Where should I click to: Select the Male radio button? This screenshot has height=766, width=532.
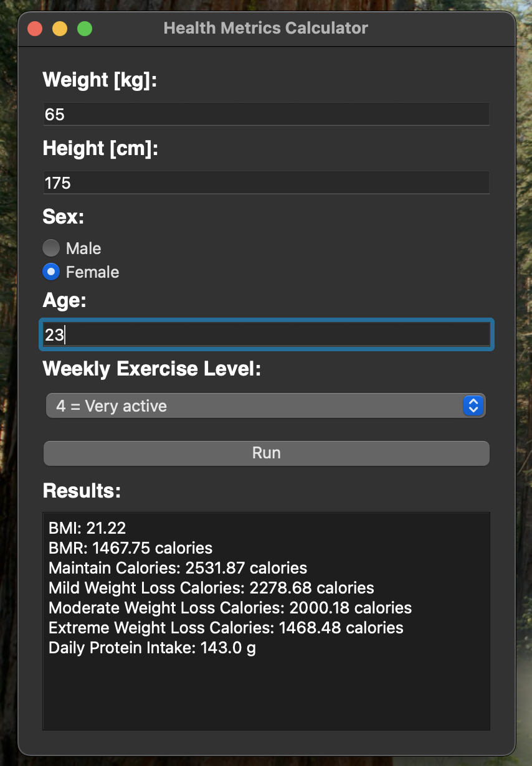(51, 248)
